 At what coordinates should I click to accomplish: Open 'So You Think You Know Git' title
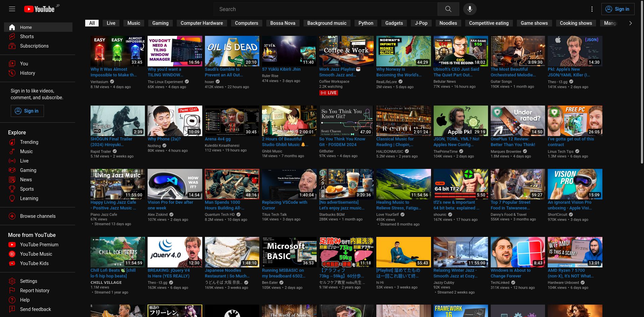(342, 142)
